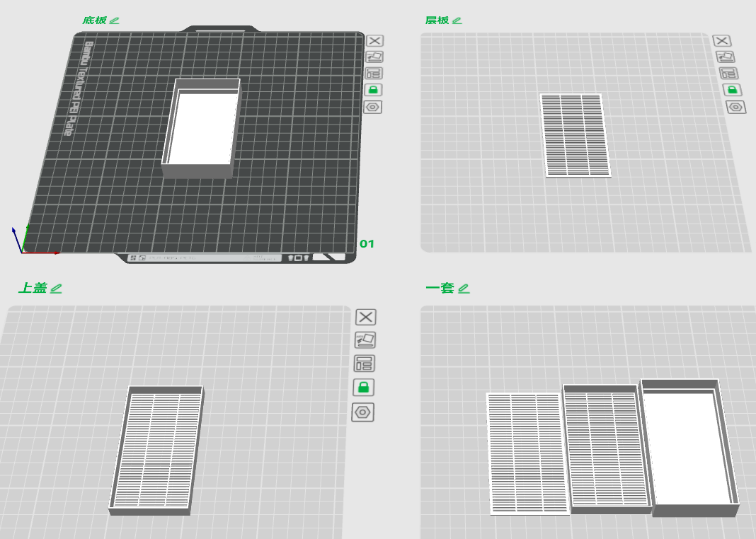
Task: Select the slatted shelf model on 层板 plate
Action: click(x=575, y=135)
